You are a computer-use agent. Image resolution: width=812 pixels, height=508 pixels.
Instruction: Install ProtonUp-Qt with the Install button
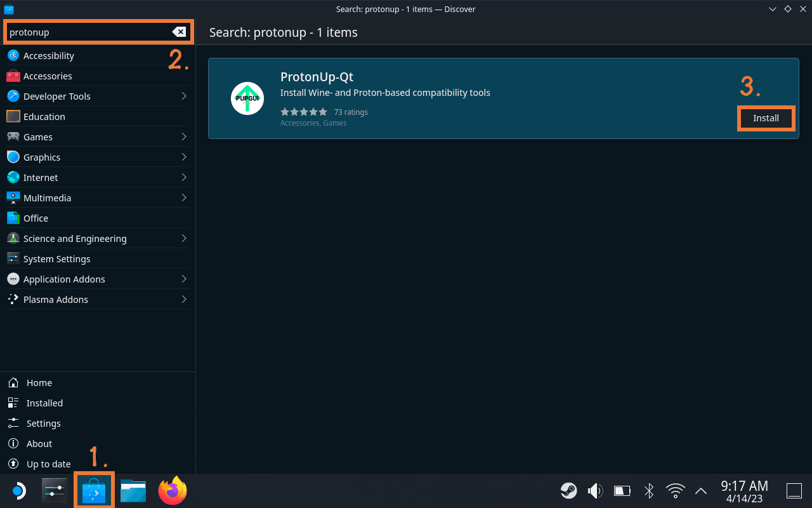tap(766, 118)
